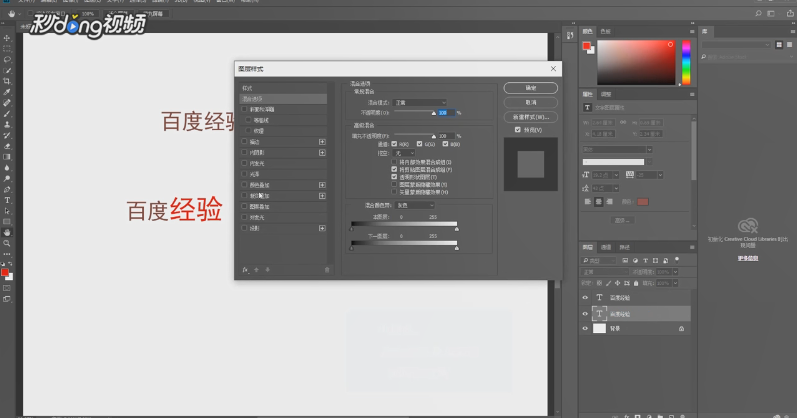Open the Blend If color dropdown
Viewport: 797px width, 418px height.
pyautogui.click(x=415, y=205)
